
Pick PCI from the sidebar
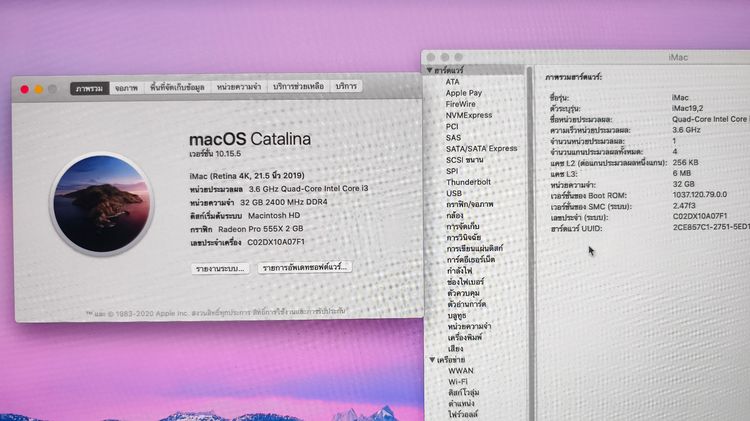(452, 126)
